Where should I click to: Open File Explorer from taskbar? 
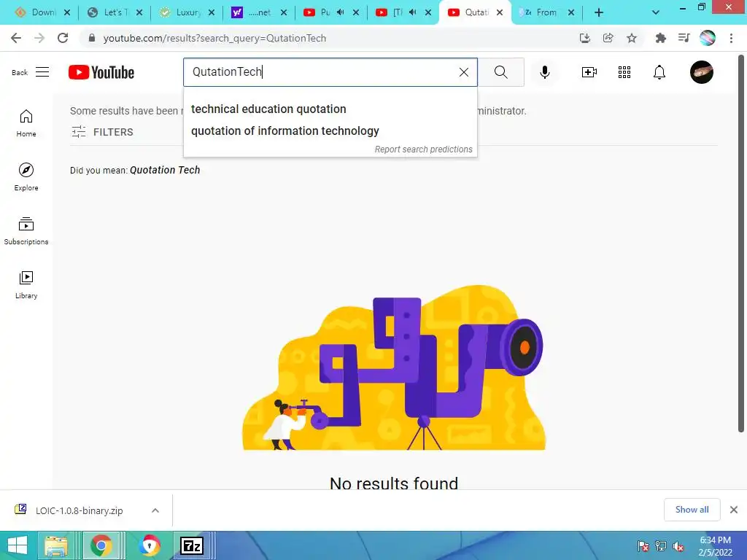pos(56,545)
